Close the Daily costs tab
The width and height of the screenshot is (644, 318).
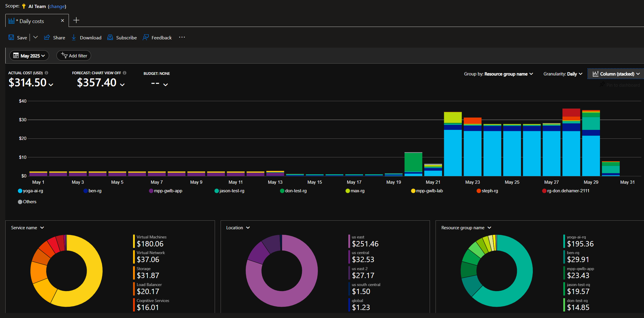point(62,21)
